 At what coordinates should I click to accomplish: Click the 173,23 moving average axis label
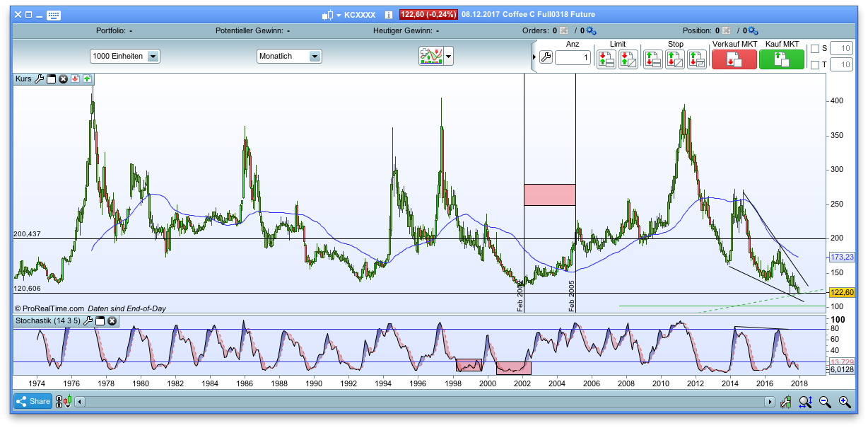(841, 257)
